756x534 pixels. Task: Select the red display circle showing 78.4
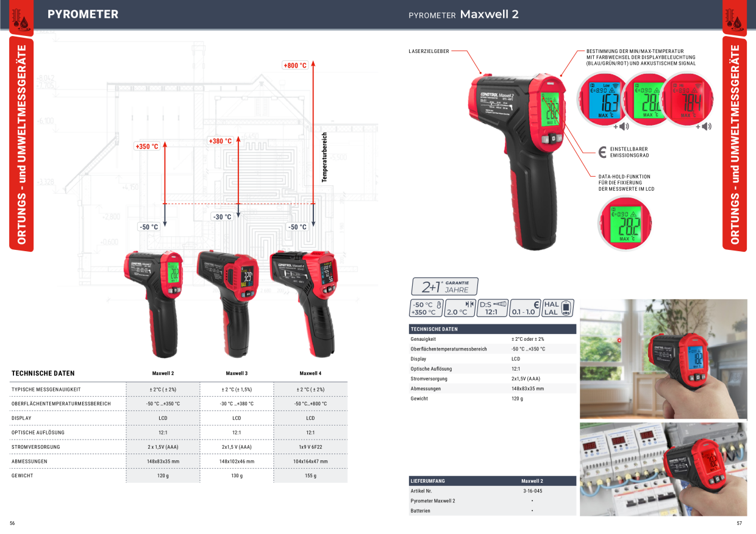coord(688,98)
